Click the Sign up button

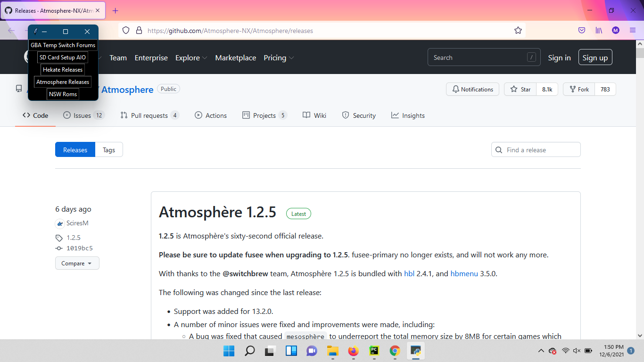(x=595, y=58)
